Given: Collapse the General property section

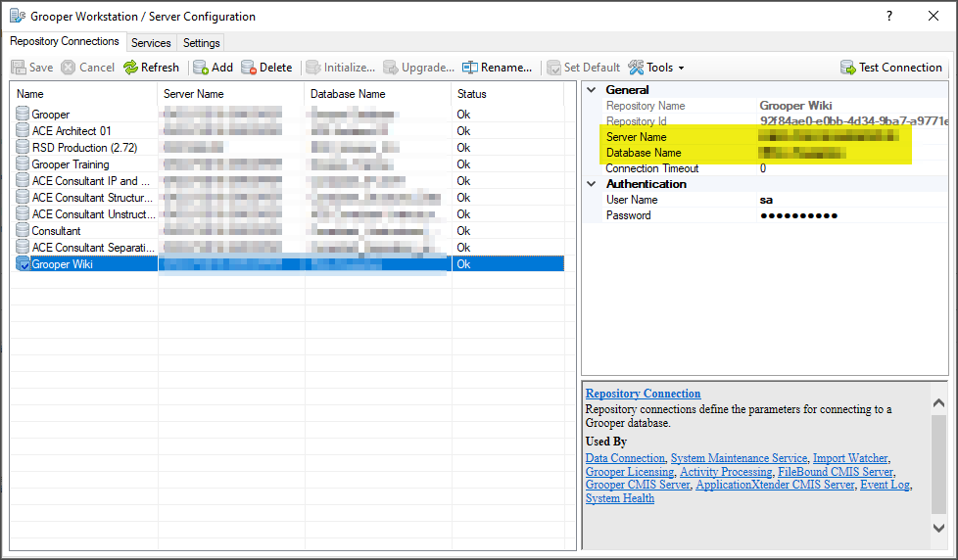Looking at the screenshot, I should tap(592, 90).
